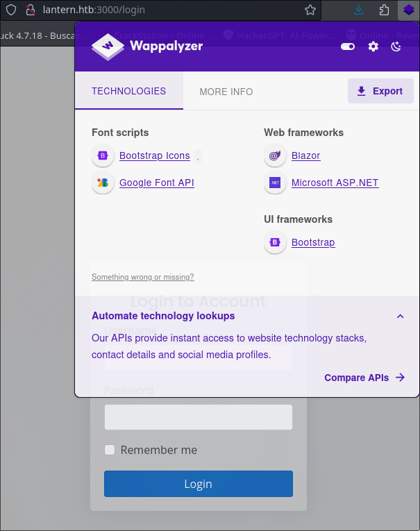Toggle the Wappalyzer enable switch
Image resolution: width=420 pixels, height=531 pixels.
tap(348, 47)
